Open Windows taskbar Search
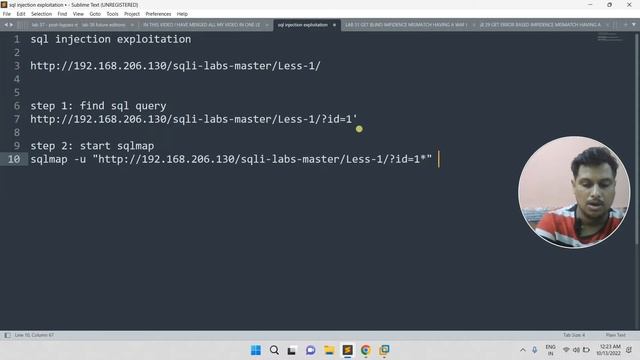Screen dimensions: 640x360 point(274,350)
